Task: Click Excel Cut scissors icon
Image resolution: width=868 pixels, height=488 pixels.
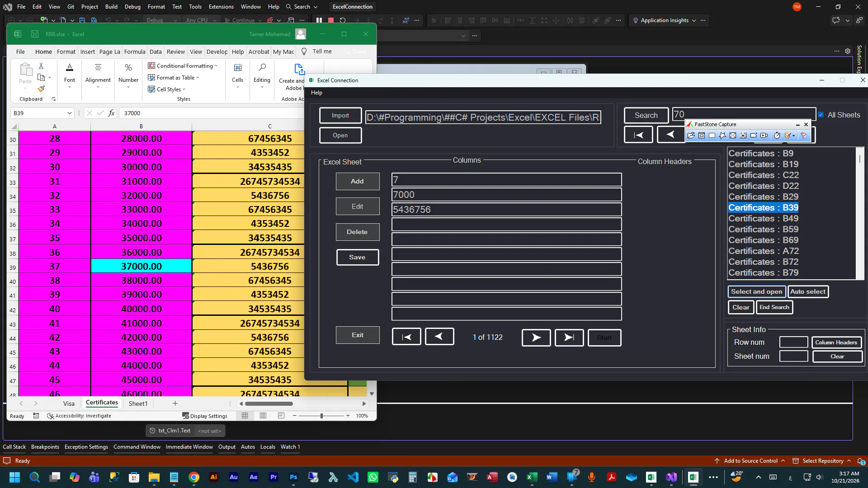Action: tap(41, 66)
